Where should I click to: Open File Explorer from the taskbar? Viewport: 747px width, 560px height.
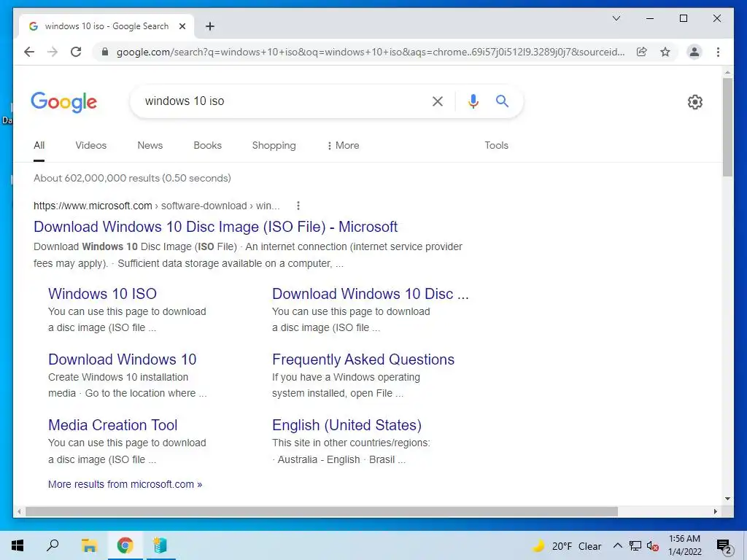pyautogui.click(x=89, y=545)
